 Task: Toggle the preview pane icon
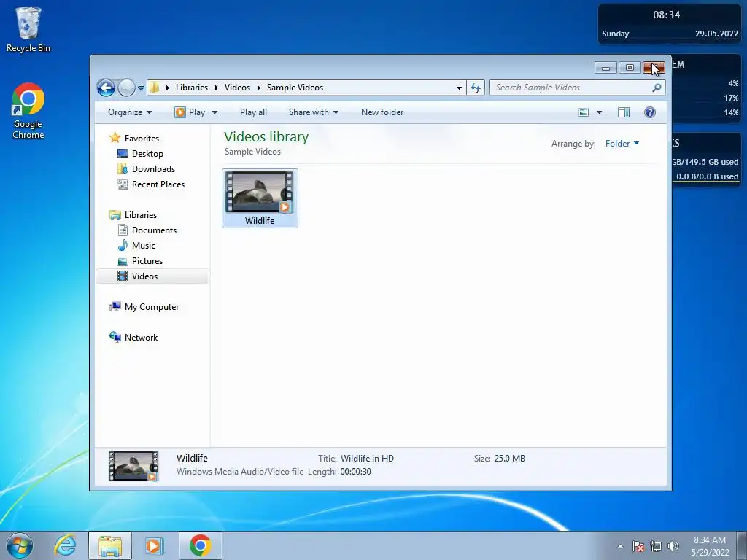point(624,112)
